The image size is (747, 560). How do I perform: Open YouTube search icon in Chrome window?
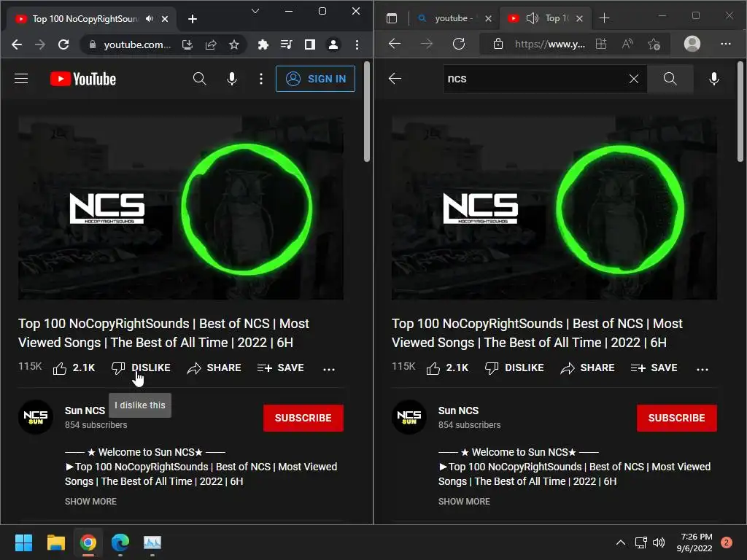(200, 79)
